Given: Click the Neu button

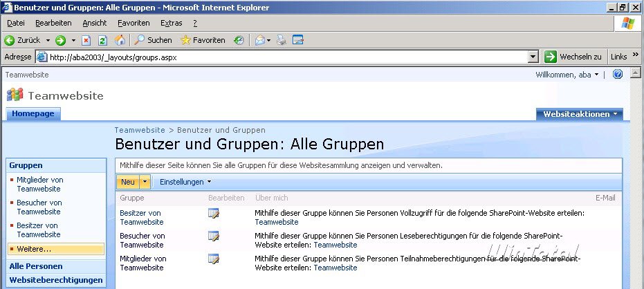Looking at the screenshot, I should [128, 182].
